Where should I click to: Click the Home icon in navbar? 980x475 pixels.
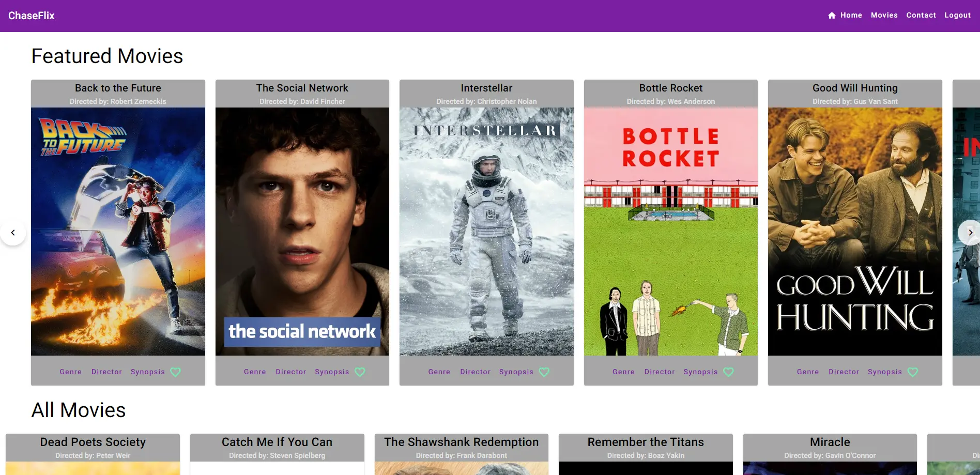click(832, 16)
